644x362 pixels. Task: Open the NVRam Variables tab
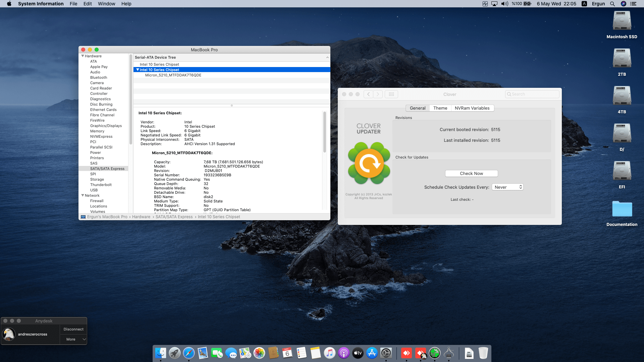pos(472,108)
